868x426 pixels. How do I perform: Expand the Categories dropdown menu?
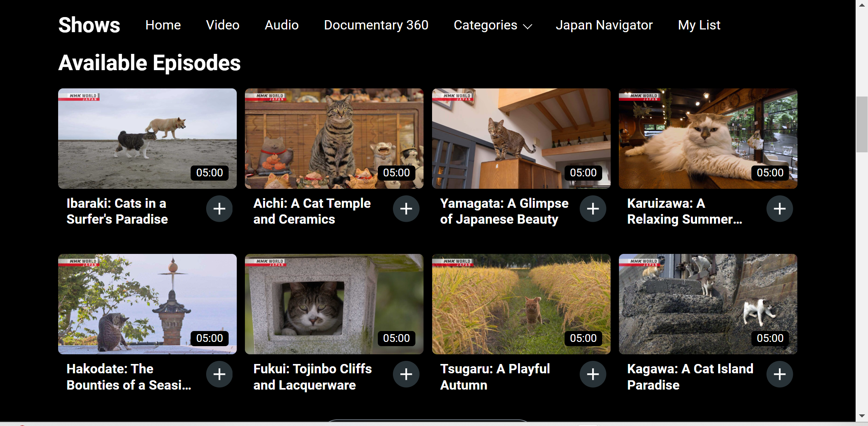click(x=493, y=25)
